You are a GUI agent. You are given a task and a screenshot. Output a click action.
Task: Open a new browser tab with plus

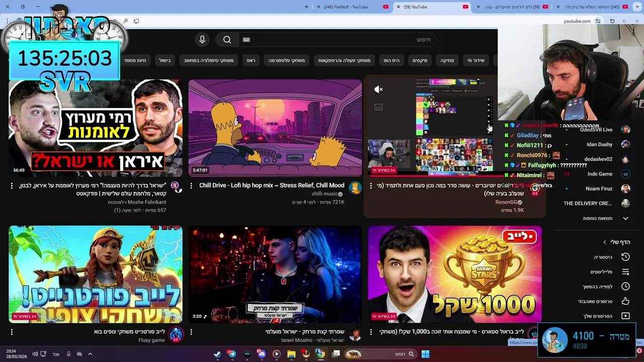tap(306, 7)
